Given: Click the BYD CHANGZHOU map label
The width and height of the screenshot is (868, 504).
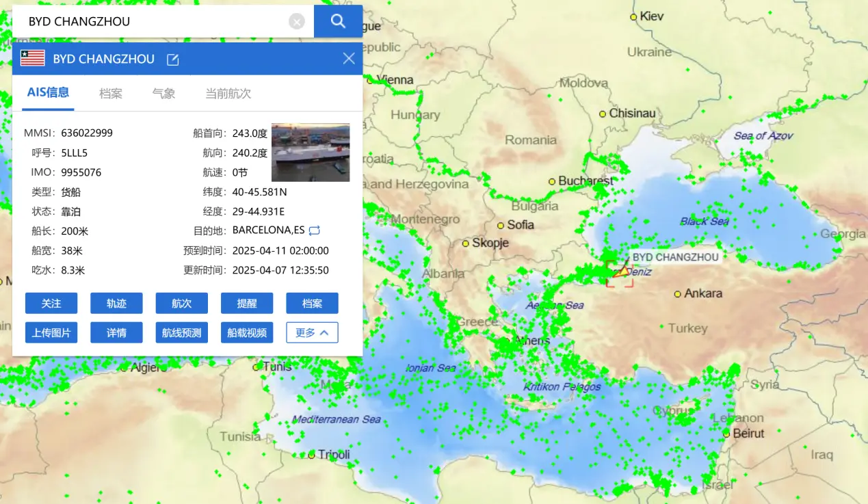Looking at the screenshot, I should click(x=676, y=257).
